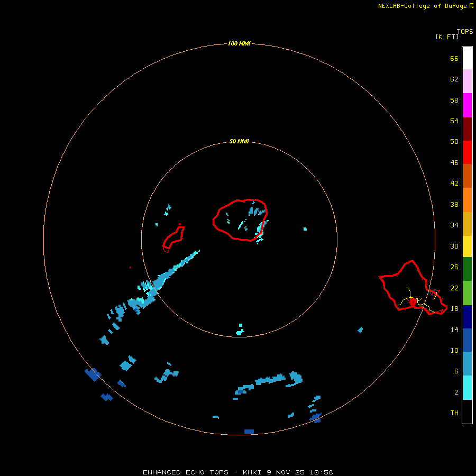Image resolution: width=476 pixels, height=476 pixels.
Task: Select the light green legend swatch
Action: pos(467,293)
